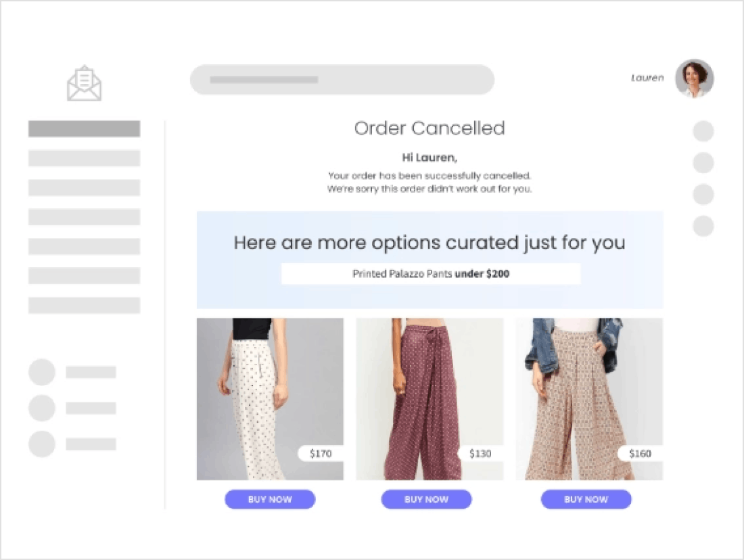This screenshot has width=744, height=560.
Task: Click the first circle icon in lower-left sidebar
Action: 42,371
